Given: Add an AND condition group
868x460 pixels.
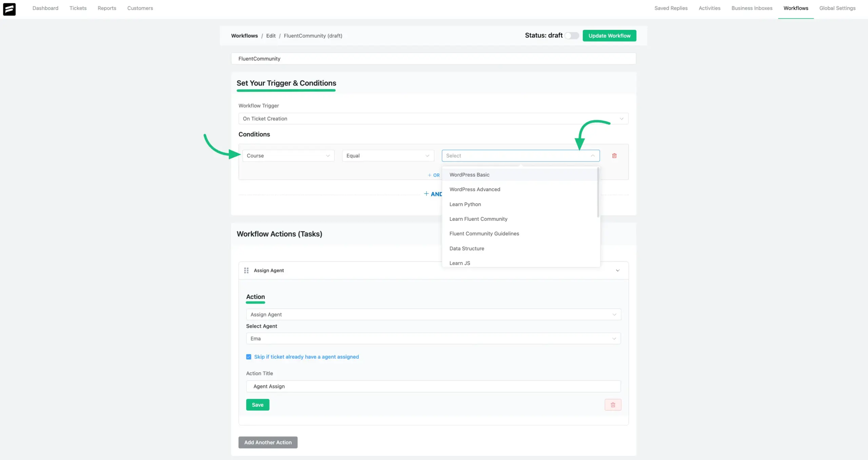Looking at the screenshot, I should [433, 194].
